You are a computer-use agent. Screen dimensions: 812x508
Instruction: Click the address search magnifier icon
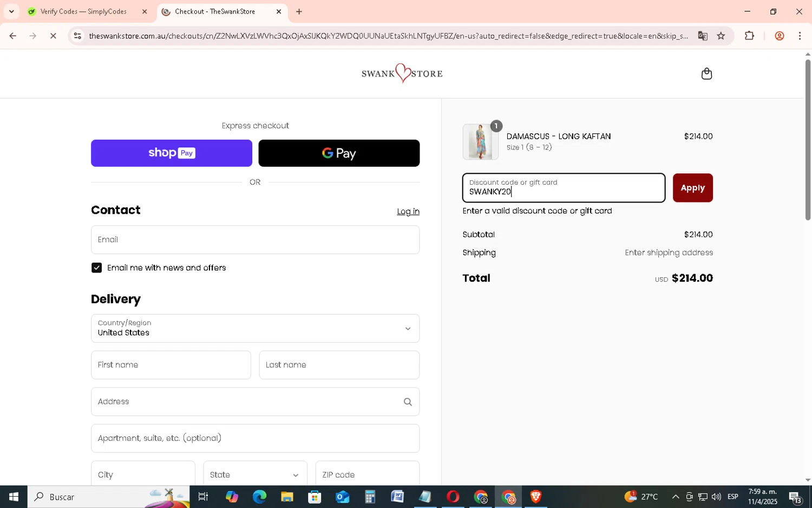click(x=408, y=402)
